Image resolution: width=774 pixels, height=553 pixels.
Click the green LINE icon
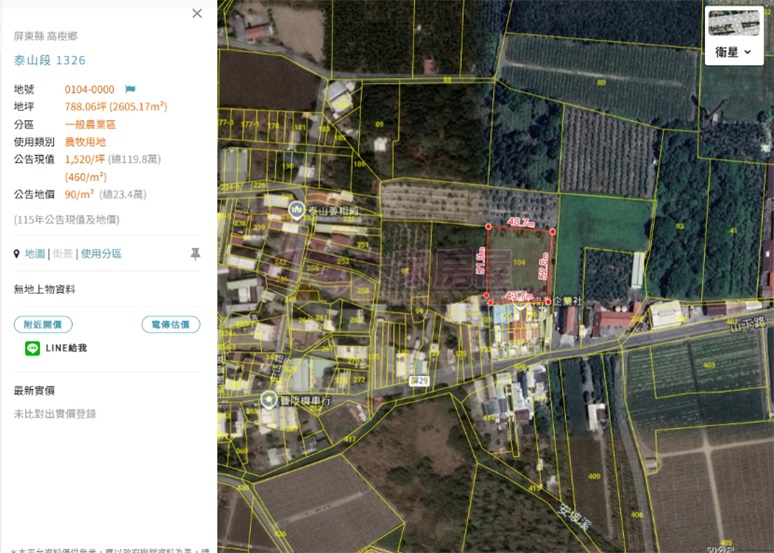click(x=33, y=348)
